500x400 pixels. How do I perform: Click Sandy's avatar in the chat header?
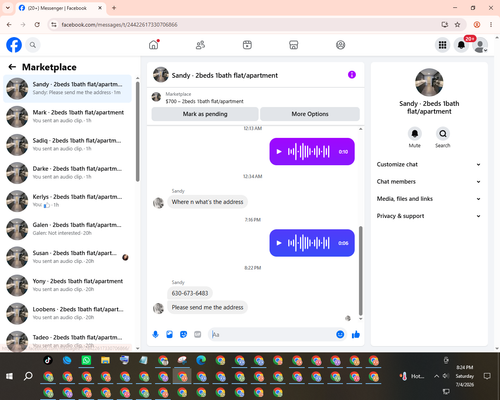161,75
